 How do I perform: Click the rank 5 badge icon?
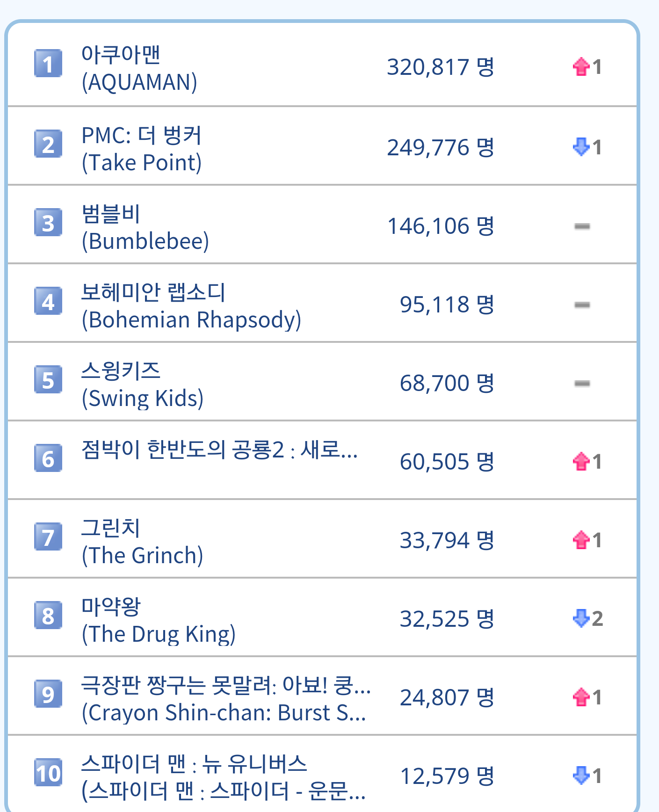(x=48, y=380)
